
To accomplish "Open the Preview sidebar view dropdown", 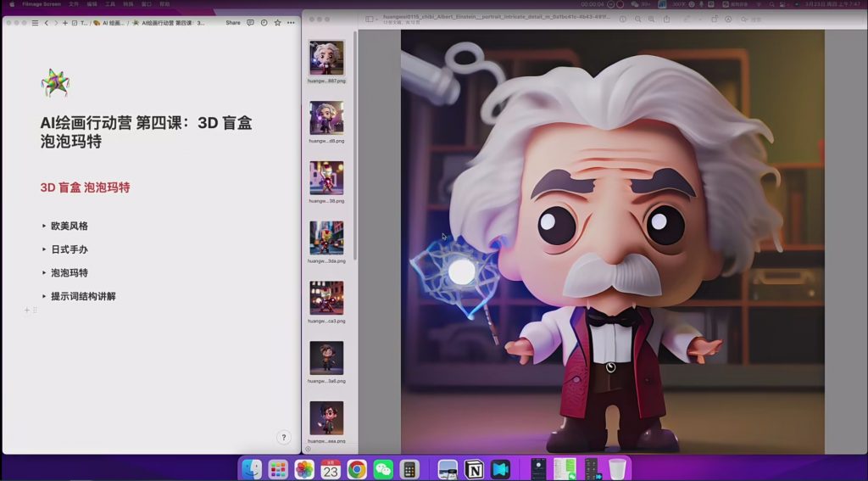I will click(371, 19).
